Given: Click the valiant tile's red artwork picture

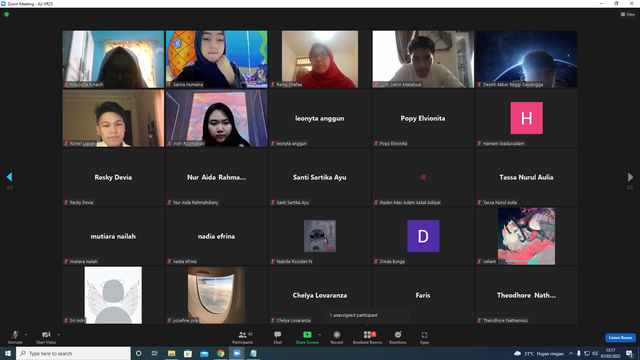Looking at the screenshot, I should click(x=526, y=236).
